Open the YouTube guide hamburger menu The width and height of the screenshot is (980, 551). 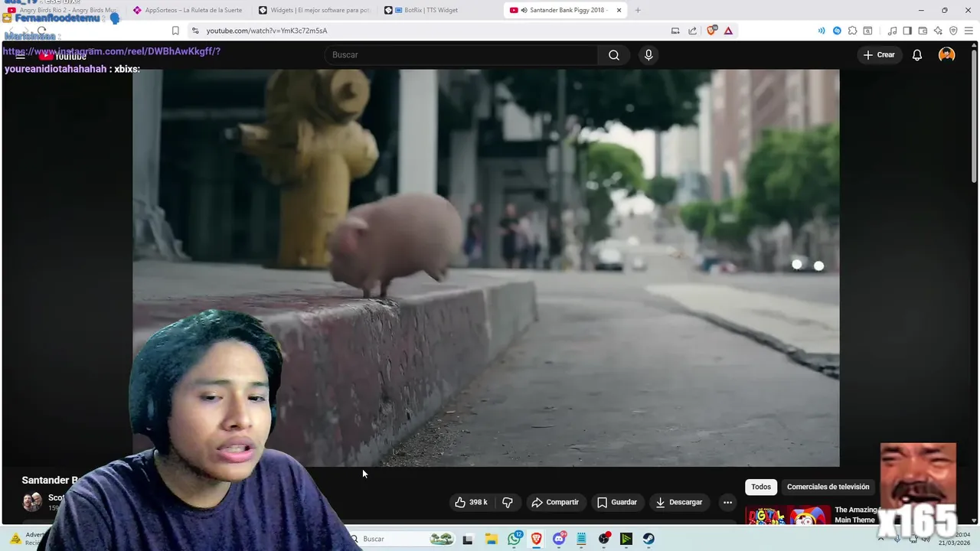(21, 56)
